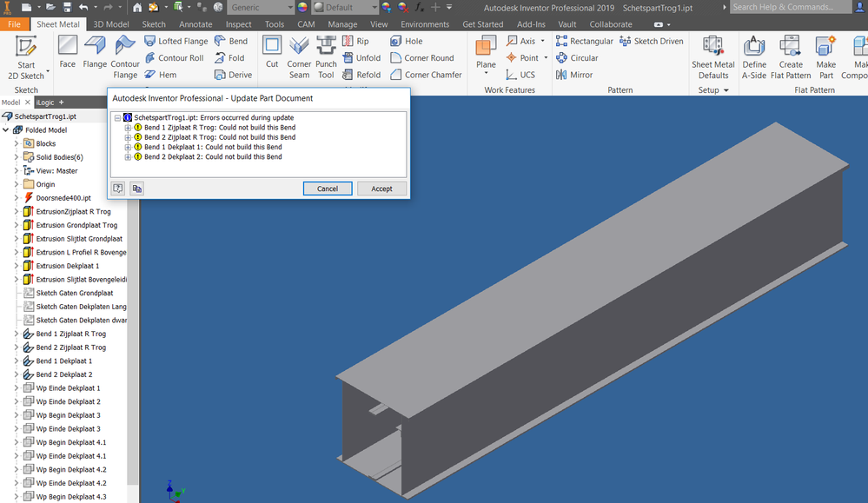Expand Bend 2 Dekplaat 2 in browser

(x=16, y=374)
